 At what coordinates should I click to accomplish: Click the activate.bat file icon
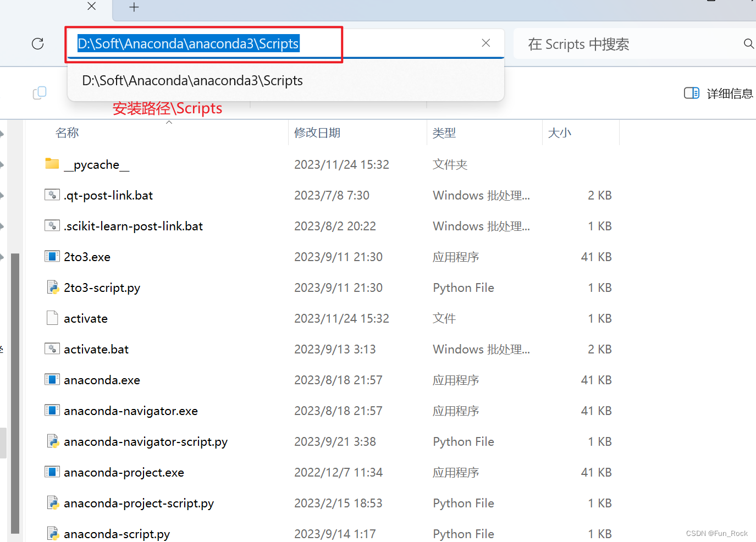click(x=52, y=349)
